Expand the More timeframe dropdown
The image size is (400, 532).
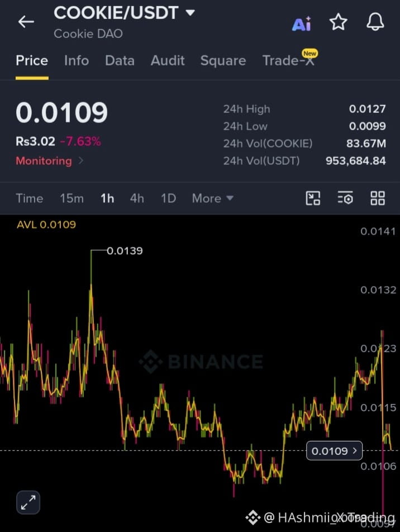pyautogui.click(x=213, y=198)
